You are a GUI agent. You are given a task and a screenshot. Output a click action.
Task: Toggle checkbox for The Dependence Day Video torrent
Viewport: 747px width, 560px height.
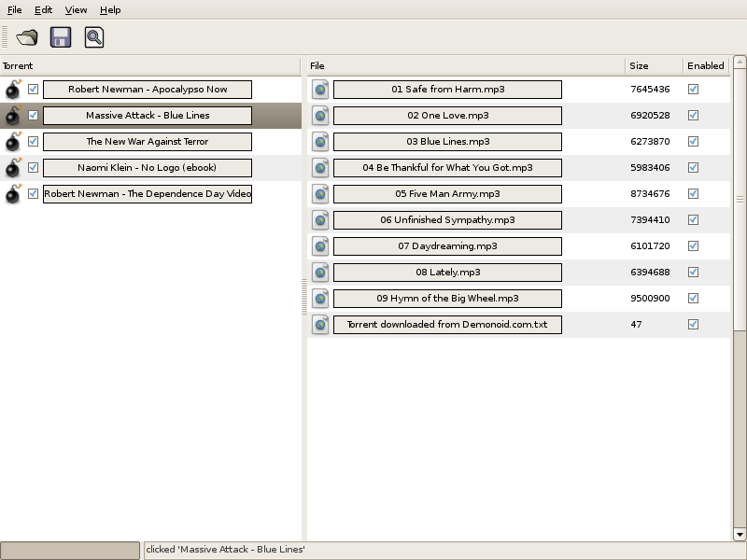(33, 194)
